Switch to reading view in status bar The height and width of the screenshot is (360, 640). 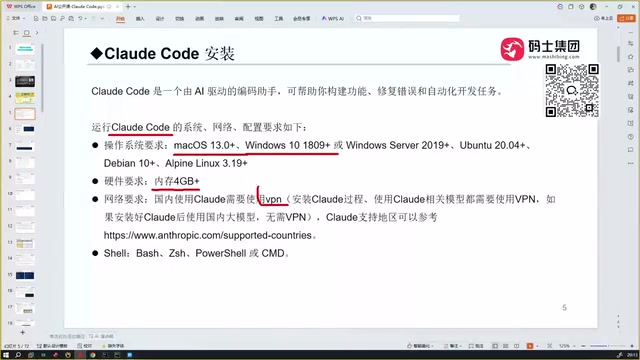517,346
